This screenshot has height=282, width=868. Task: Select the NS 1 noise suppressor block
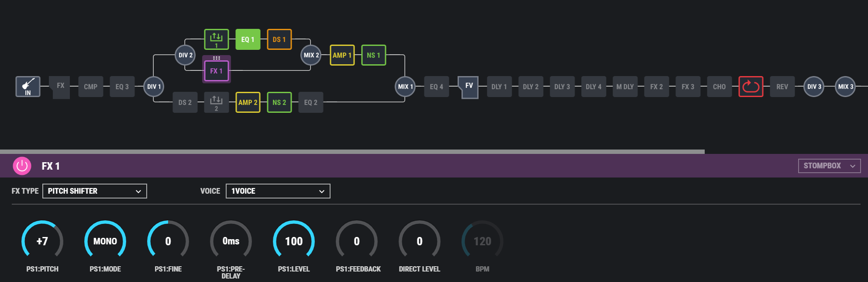click(x=374, y=55)
